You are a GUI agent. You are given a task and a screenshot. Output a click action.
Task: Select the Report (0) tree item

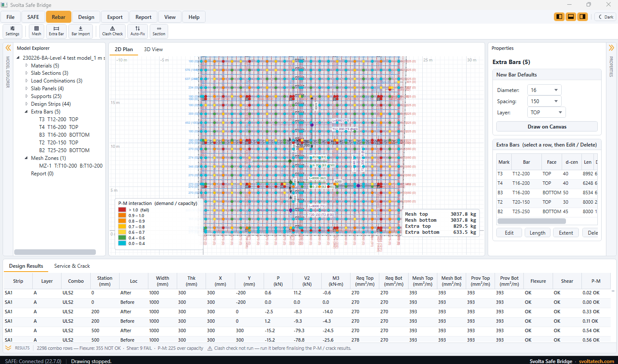pyautogui.click(x=42, y=174)
